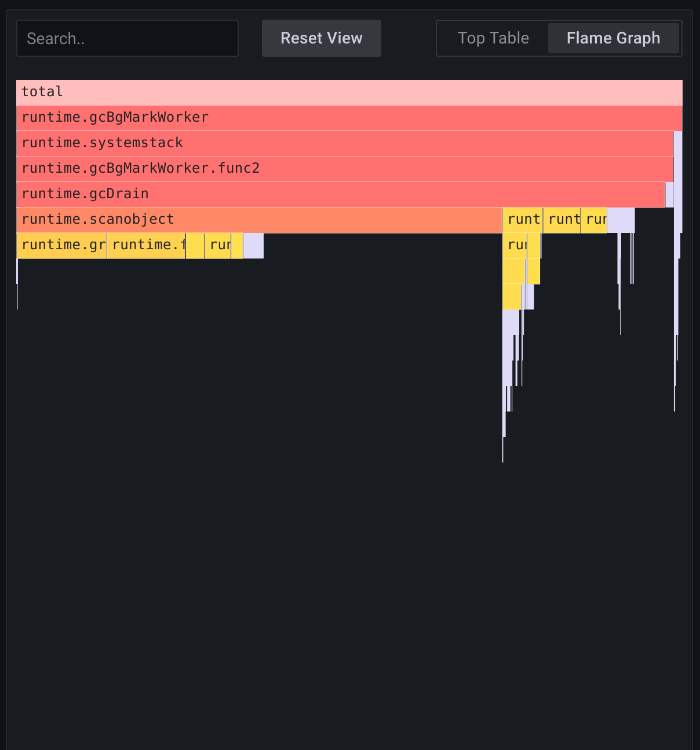The height and width of the screenshot is (750, 700).
Task: Select the runtime.scanobject frame
Action: click(259, 220)
